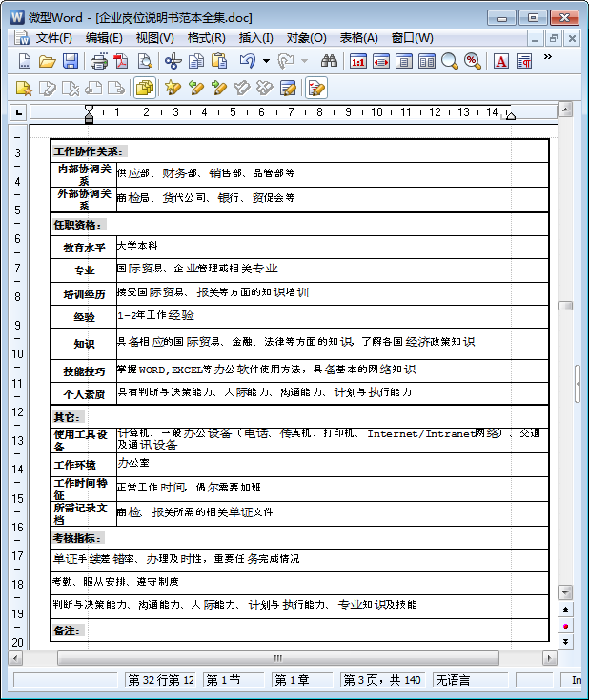Open the redo history dropdown arrow
The image size is (589, 700).
305,61
